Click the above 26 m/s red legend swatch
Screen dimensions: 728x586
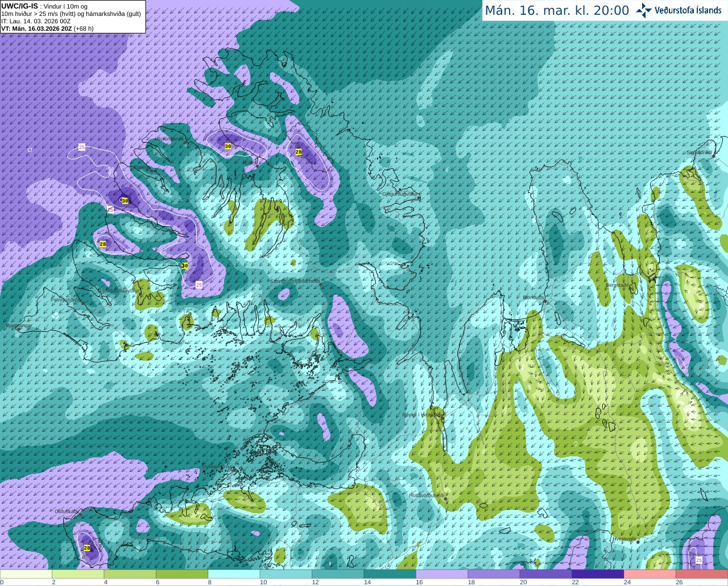click(x=702, y=574)
